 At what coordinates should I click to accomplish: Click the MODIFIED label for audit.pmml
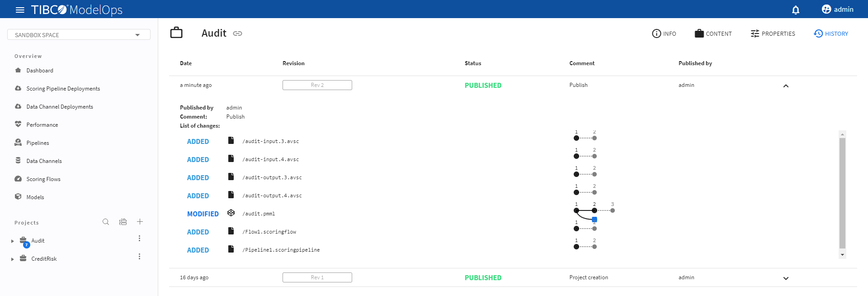click(x=203, y=214)
